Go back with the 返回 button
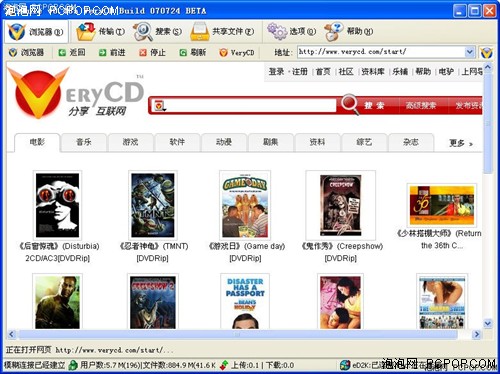Screen dimensions: 500x374 pyautogui.click(x=72, y=52)
